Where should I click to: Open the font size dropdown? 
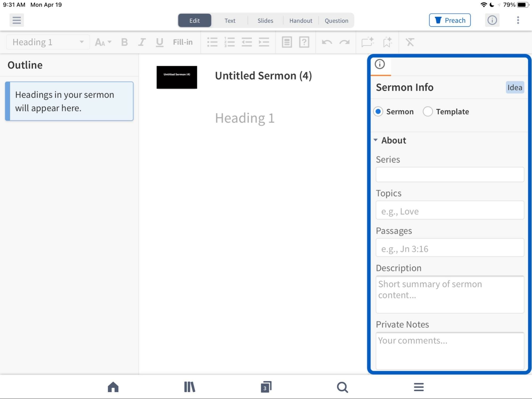[103, 42]
